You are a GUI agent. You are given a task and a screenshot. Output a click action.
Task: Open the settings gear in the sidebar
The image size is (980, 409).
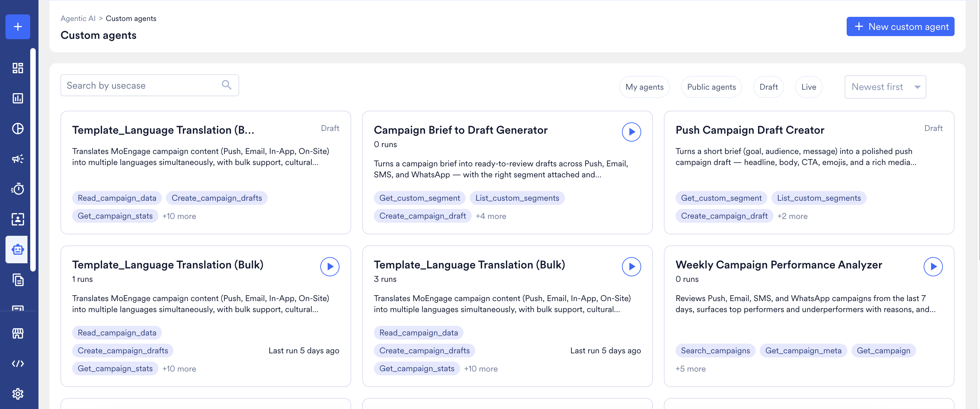(x=18, y=394)
